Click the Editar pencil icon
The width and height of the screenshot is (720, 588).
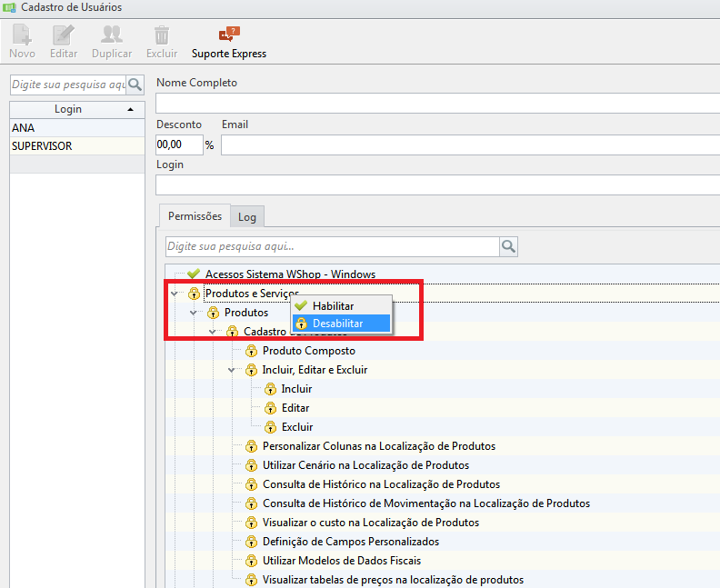pos(64,35)
